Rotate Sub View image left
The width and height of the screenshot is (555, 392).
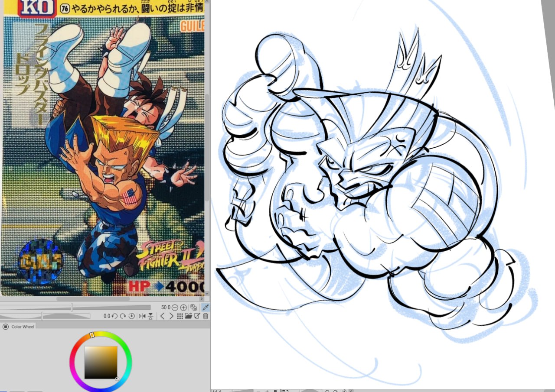coord(114,316)
